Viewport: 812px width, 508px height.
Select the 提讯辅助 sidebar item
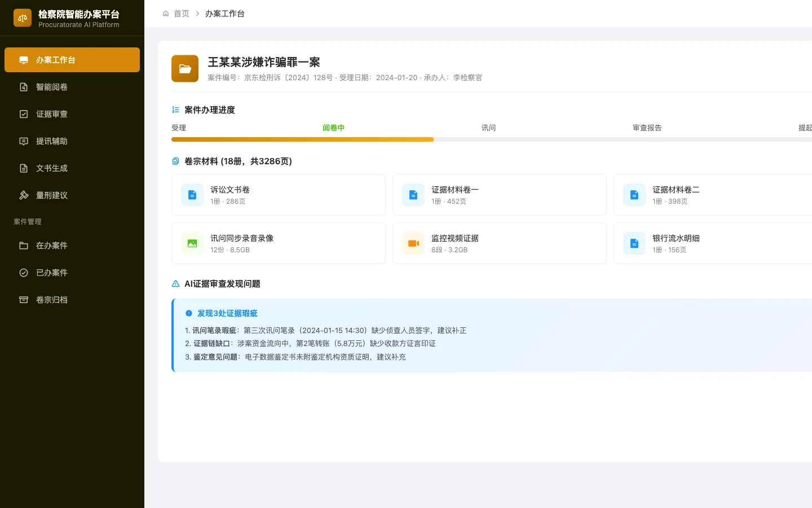[72, 141]
